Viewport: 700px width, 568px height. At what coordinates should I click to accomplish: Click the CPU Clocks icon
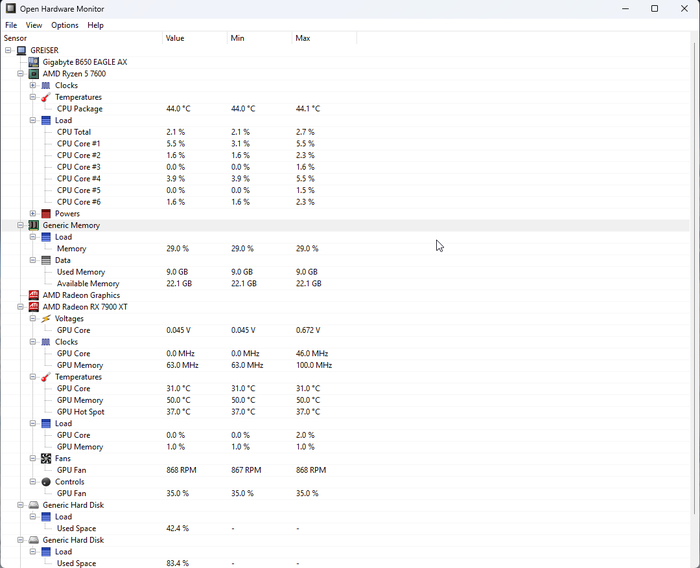46,85
